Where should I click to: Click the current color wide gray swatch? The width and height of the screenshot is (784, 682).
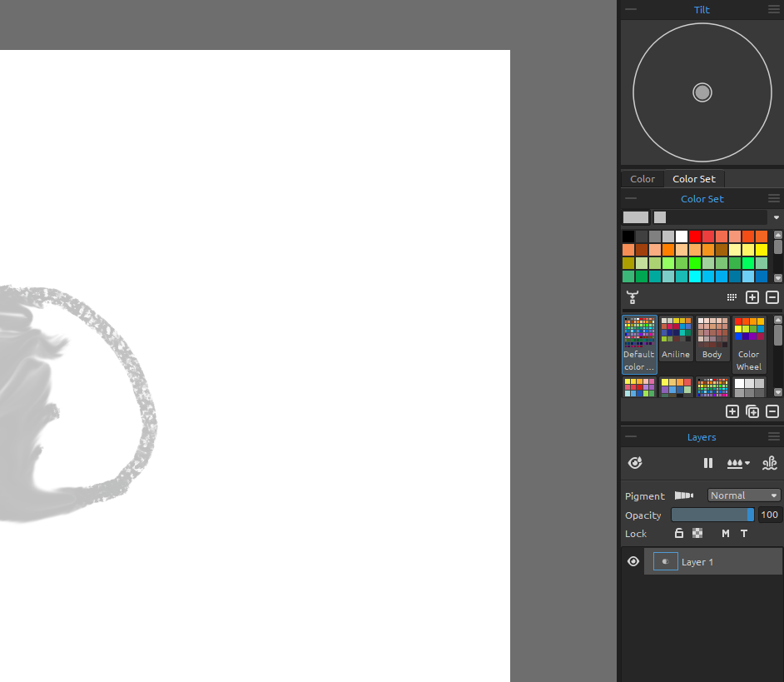pyautogui.click(x=636, y=217)
